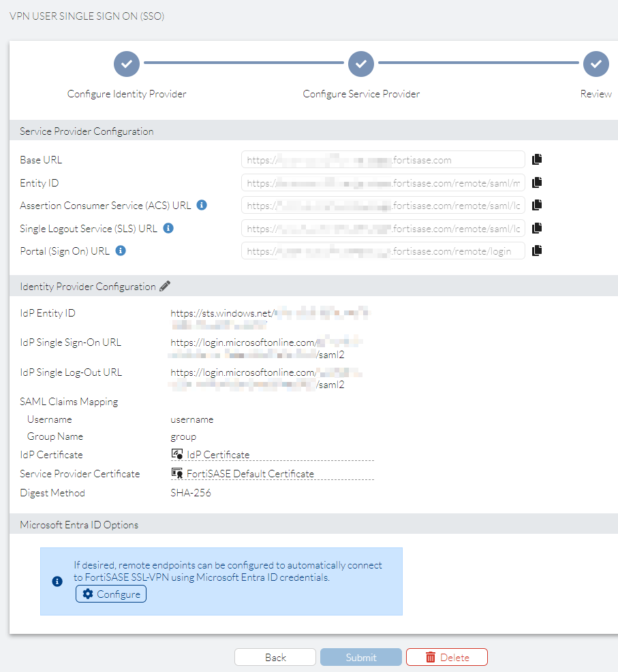
Task: Copy the Assertion Consumer Service URL
Action: click(536, 204)
